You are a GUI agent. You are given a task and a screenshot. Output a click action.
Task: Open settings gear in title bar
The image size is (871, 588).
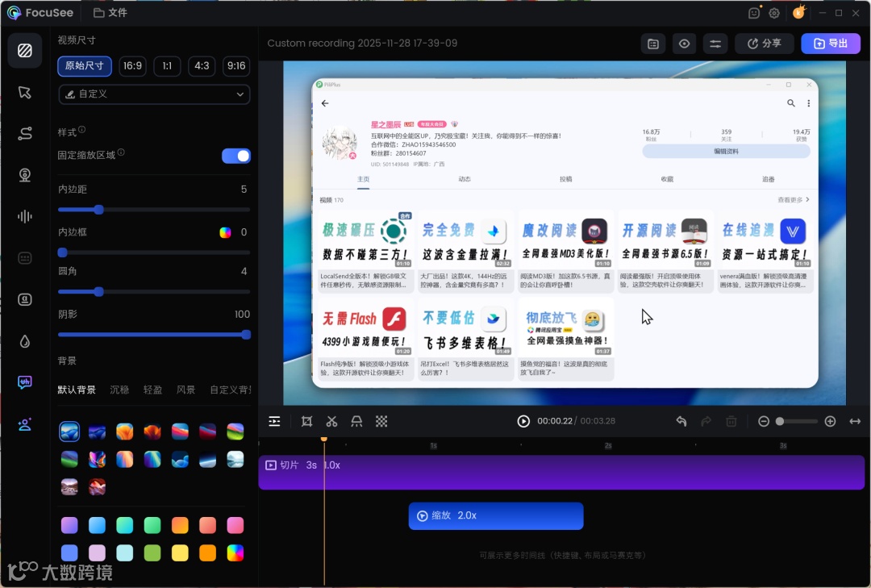pyautogui.click(x=774, y=13)
